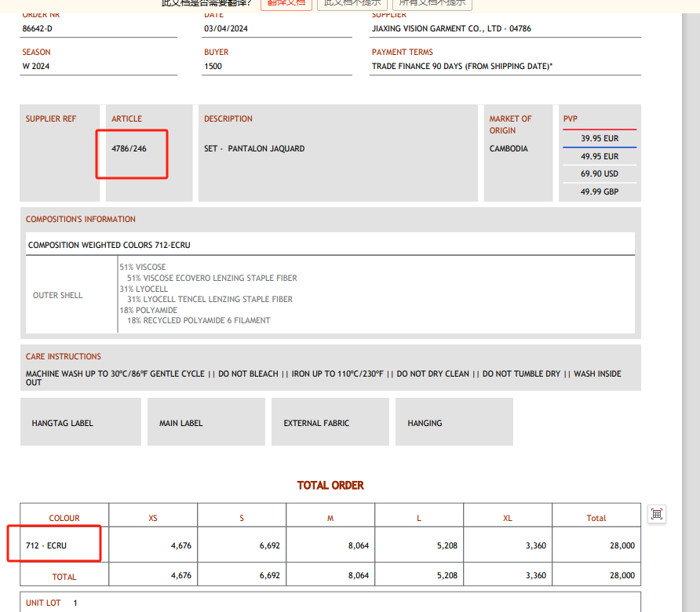Click the OUTER SHELL composition label

pos(57,295)
